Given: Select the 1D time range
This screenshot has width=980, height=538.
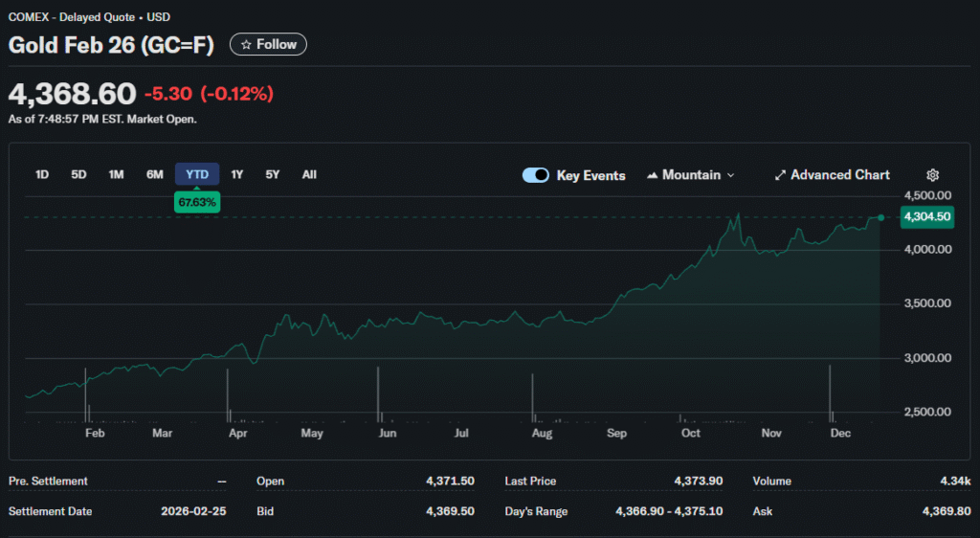Looking at the screenshot, I should pos(42,174).
